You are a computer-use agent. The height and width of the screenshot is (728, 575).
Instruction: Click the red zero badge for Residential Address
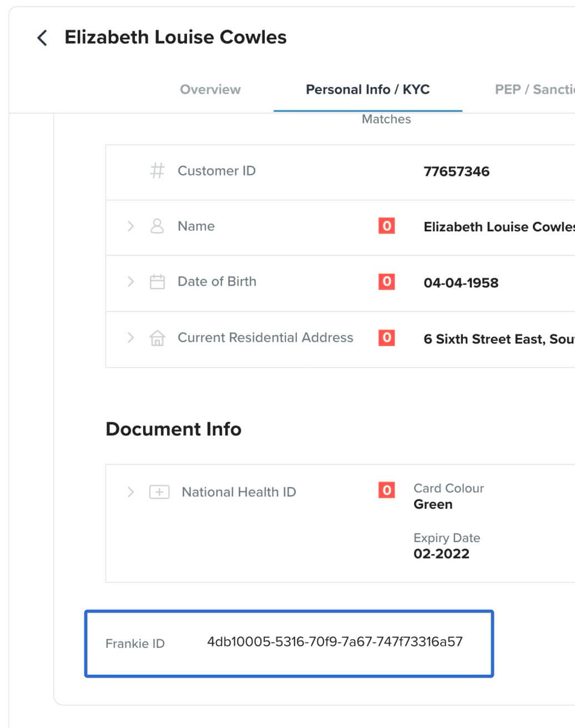[386, 337]
